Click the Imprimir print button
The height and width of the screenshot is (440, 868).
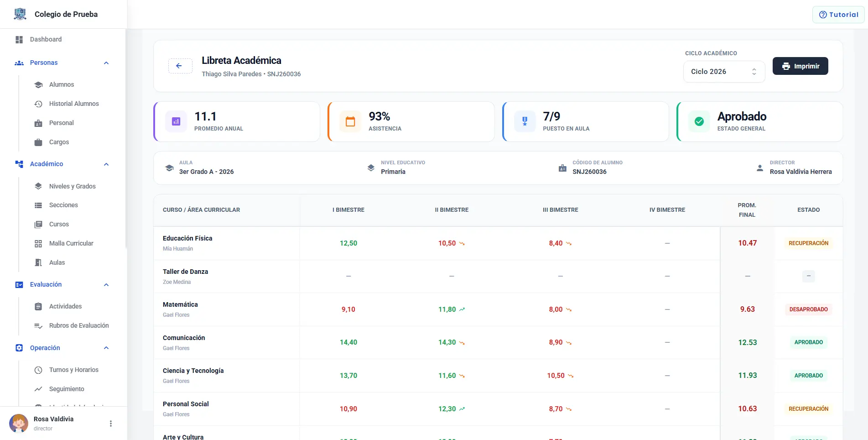pos(800,66)
